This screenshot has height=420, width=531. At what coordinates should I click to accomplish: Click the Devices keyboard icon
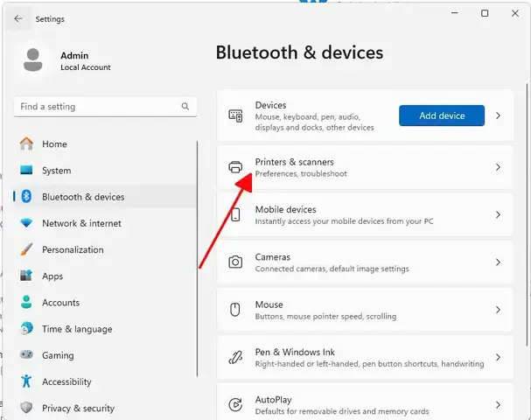click(235, 115)
